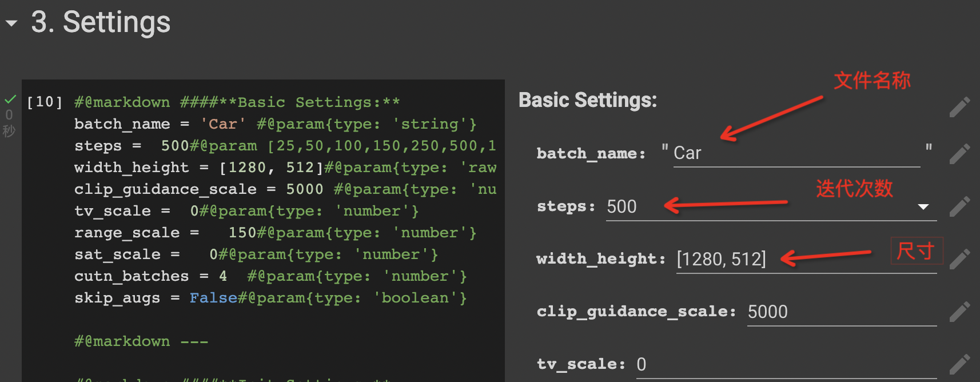Click the 3. Settings heading text
Screen dimensions: 980x382
point(101,22)
